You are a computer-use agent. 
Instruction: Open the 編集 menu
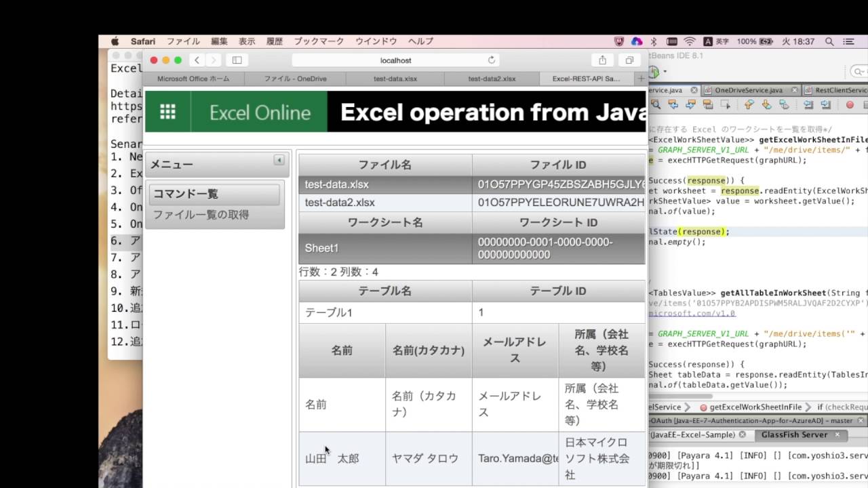[x=219, y=41]
